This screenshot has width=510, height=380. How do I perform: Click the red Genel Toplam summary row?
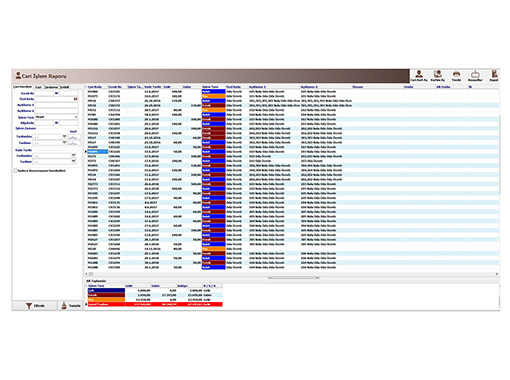tap(155, 304)
